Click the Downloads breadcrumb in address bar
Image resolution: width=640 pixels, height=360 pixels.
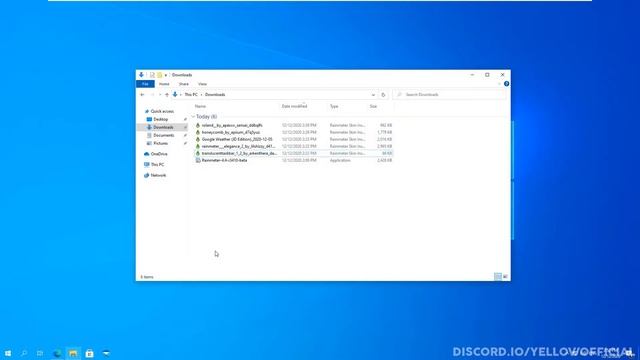[215, 95]
